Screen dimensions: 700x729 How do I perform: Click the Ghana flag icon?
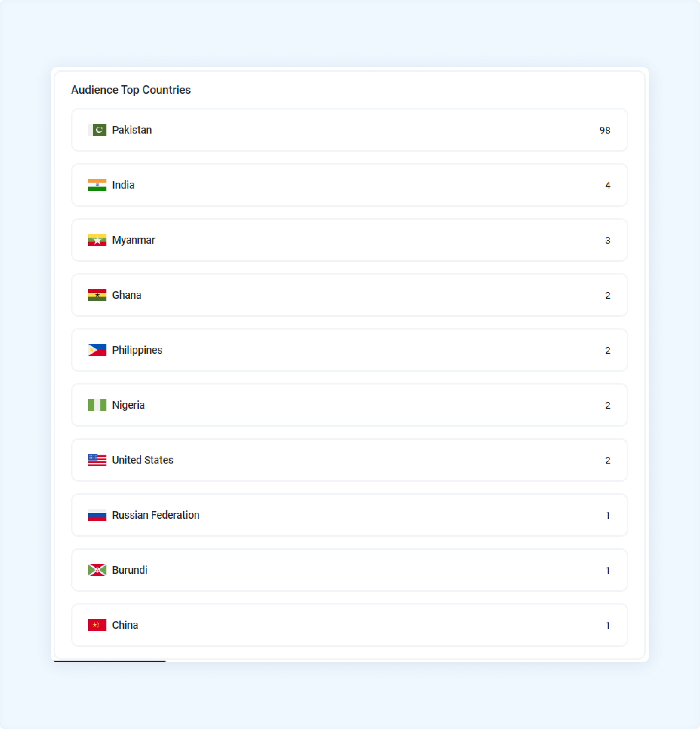[97, 295]
